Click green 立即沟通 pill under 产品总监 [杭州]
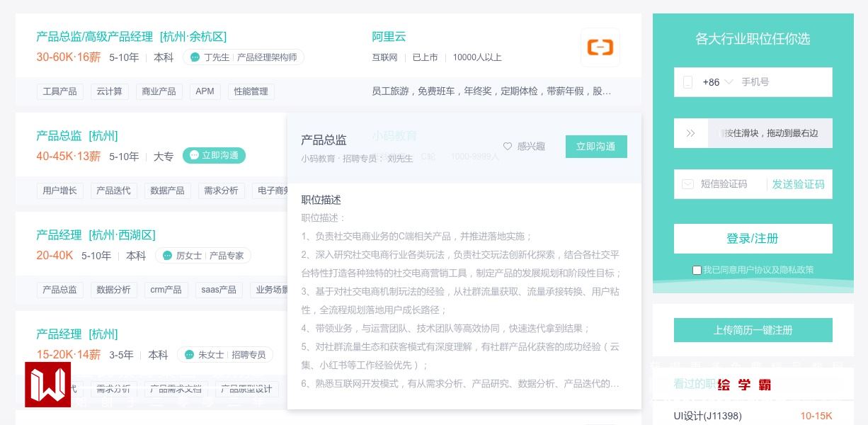Viewport: 868px width, 425px height. point(214,155)
